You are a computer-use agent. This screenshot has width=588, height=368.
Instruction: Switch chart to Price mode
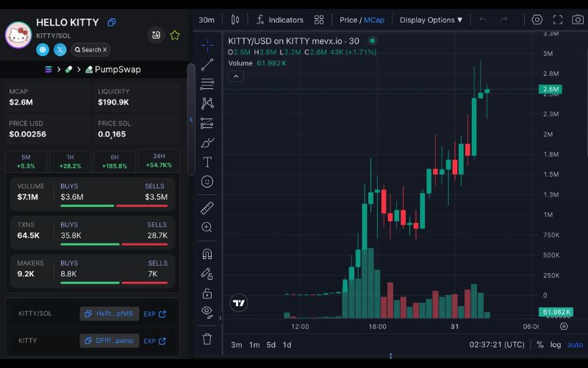348,20
